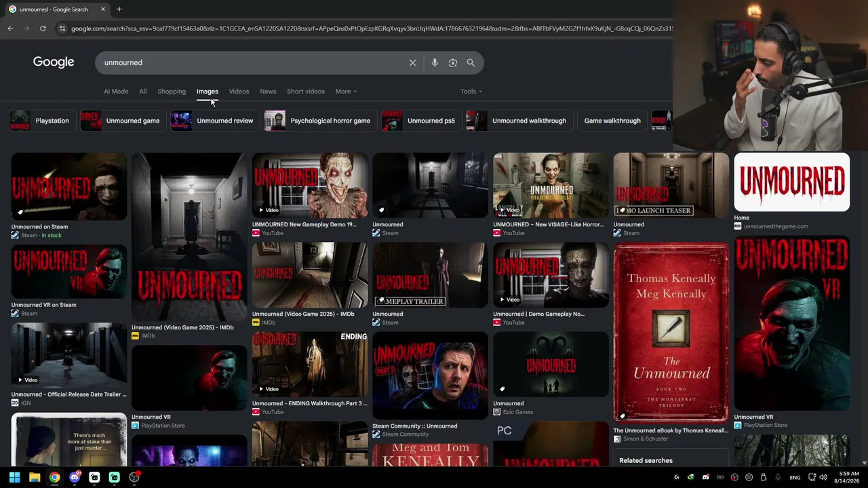Open the Steam Community Unmourned thumbnail
Viewport: 868px width, 488px height.
[430, 375]
